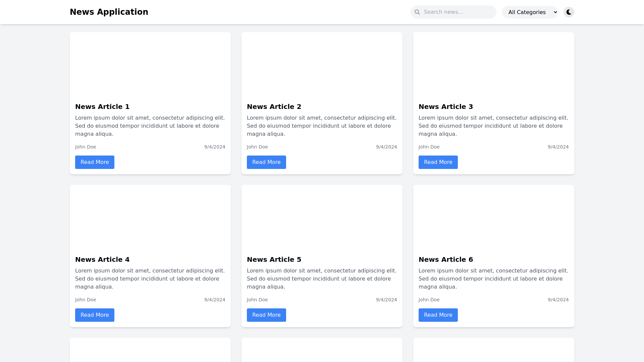
Task: Click News Article 4 image thumbnail
Action: point(150,217)
